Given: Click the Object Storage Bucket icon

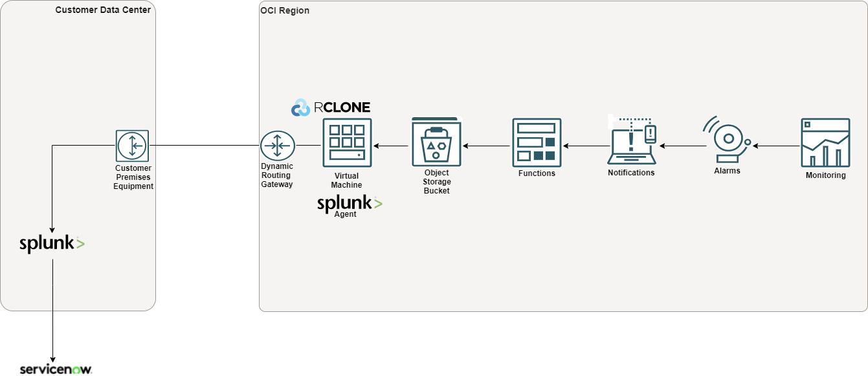Looking at the screenshot, I should click(x=436, y=142).
